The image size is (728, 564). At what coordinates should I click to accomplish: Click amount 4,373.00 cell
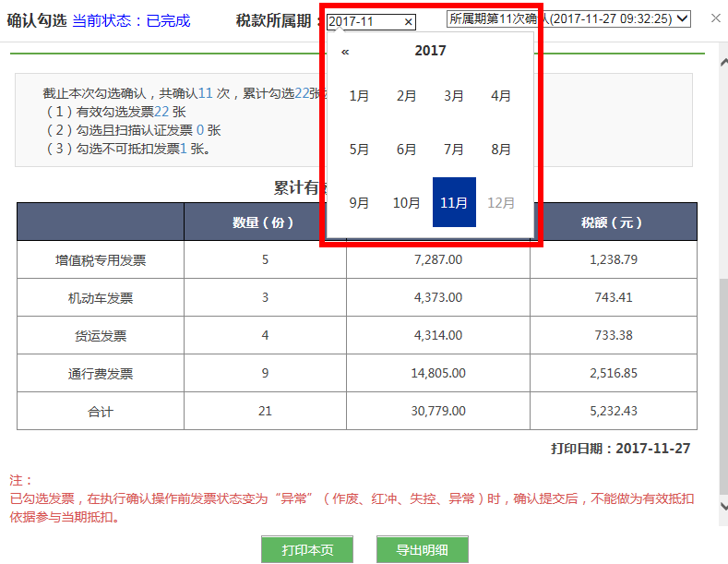(x=438, y=298)
